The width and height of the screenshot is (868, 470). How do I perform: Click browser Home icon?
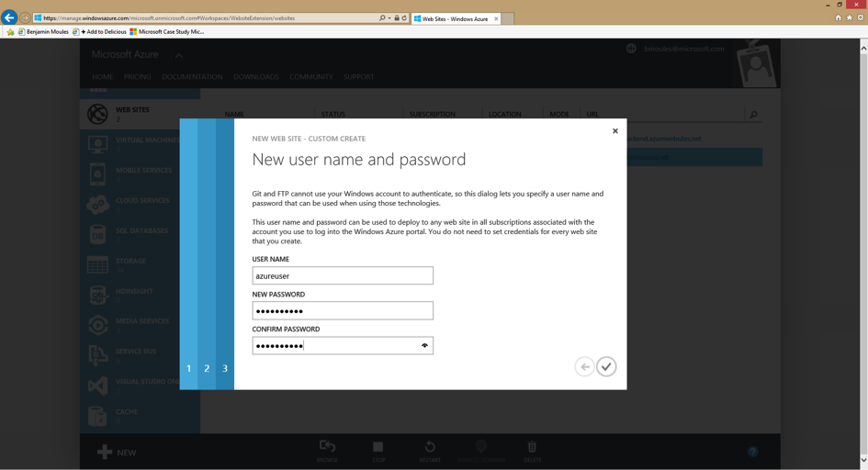tap(838, 17)
